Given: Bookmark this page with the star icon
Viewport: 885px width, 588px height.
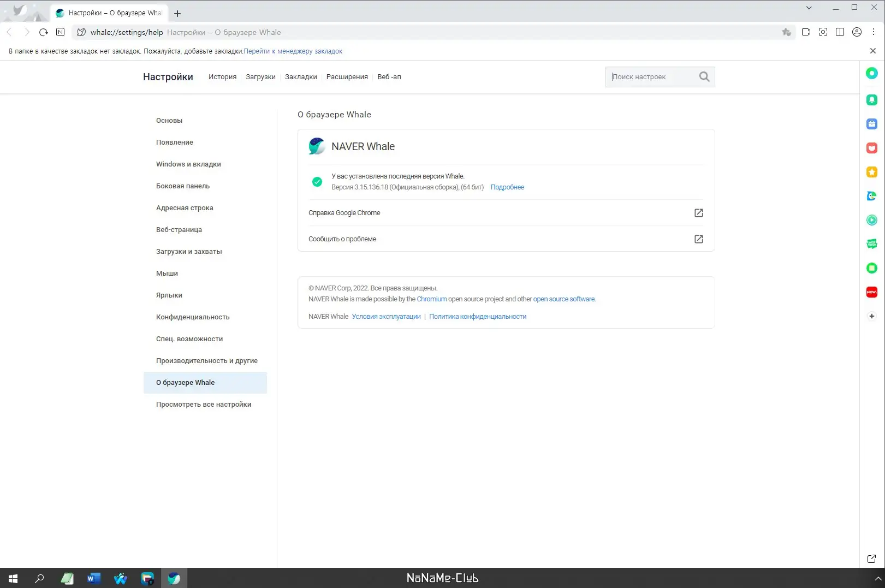Looking at the screenshot, I should 786,32.
